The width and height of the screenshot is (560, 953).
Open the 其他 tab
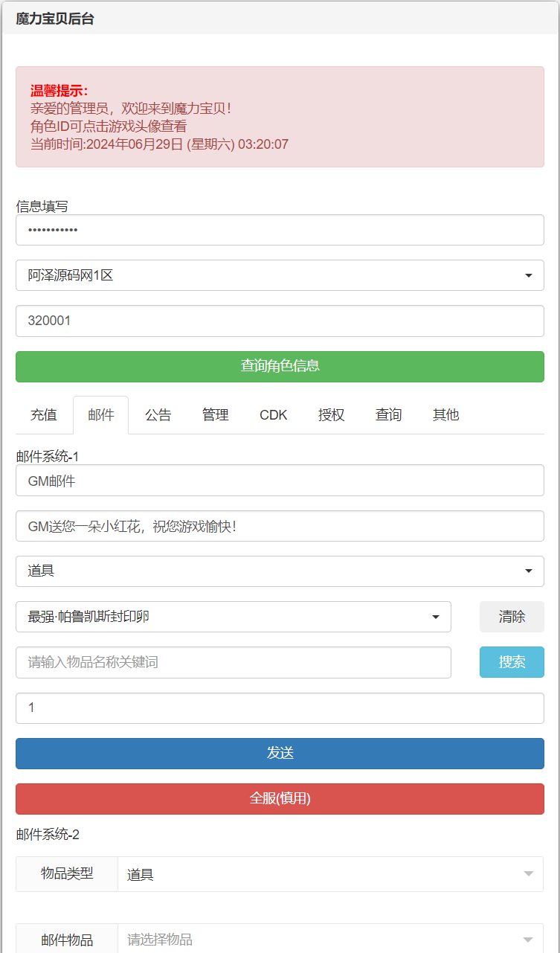(446, 415)
